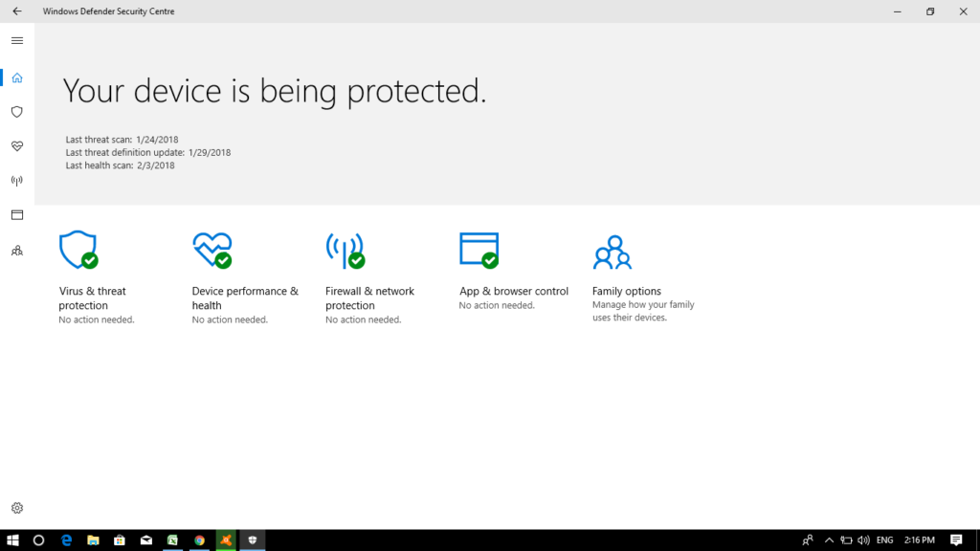Open Cortana search circle on taskbar

pos(38,540)
